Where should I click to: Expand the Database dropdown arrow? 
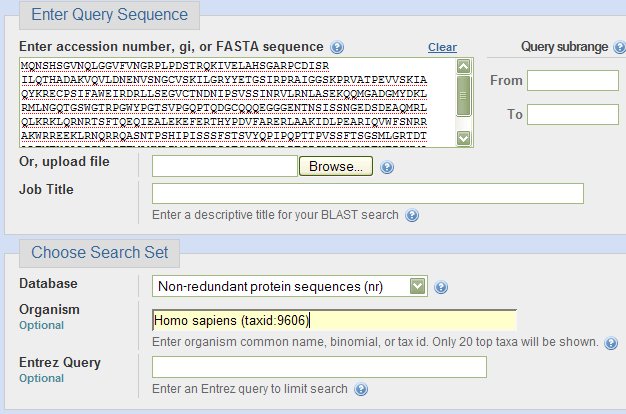coord(417,286)
